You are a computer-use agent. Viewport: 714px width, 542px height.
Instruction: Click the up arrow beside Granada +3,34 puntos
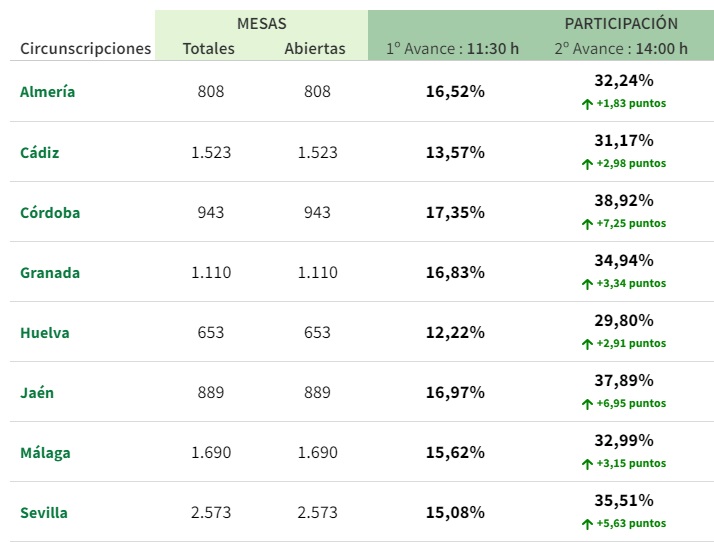[x=587, y=284]
